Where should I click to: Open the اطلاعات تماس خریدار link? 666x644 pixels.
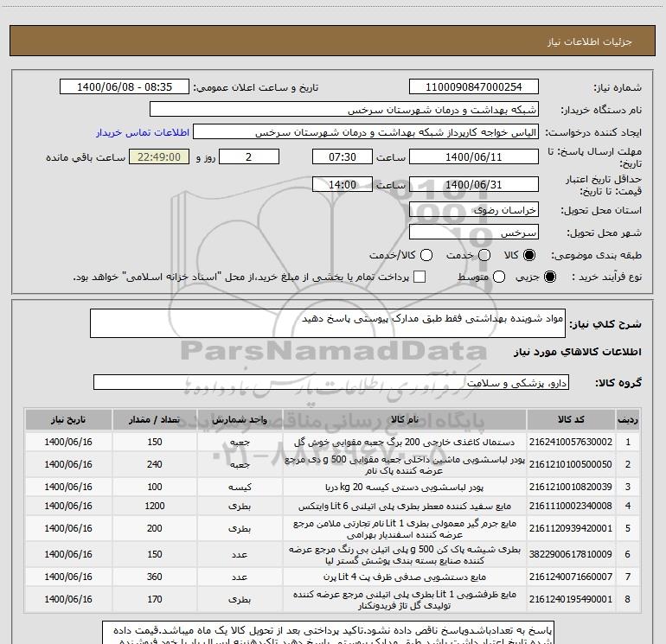(143, 132)
